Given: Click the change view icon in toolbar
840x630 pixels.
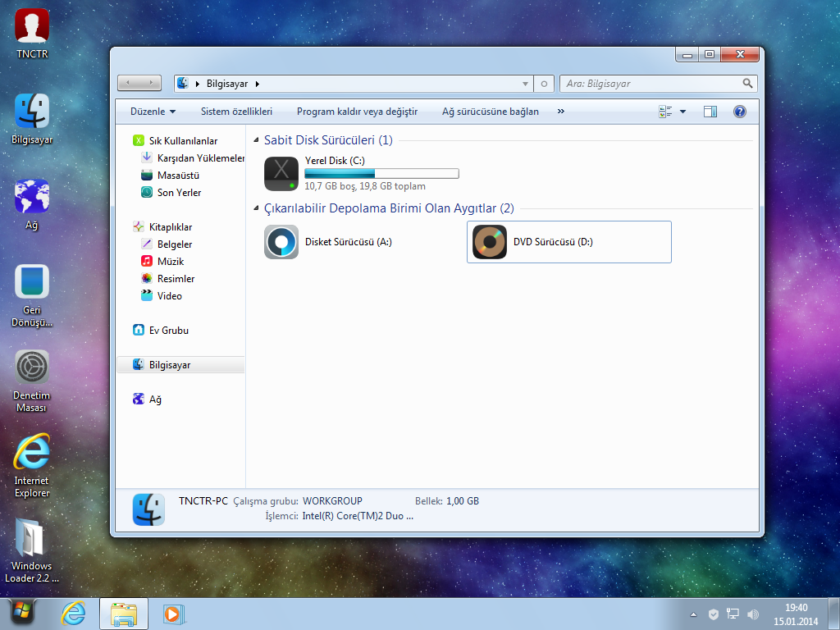Looking at the screenshot, I should (665, 112).
